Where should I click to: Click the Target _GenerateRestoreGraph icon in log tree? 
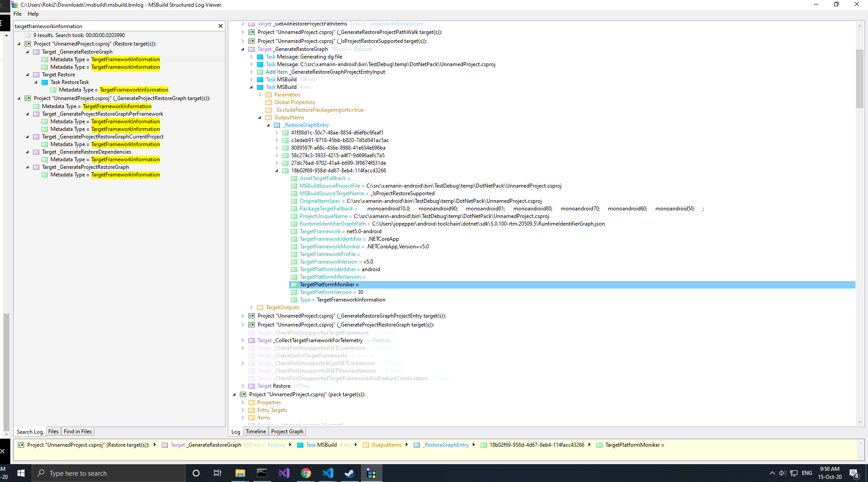(252, 49)
